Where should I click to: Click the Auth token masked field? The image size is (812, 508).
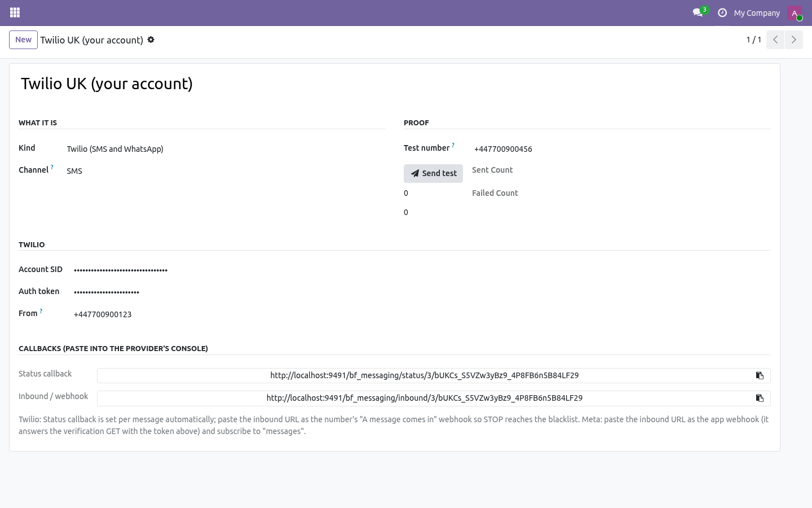(x=422, y=292)
